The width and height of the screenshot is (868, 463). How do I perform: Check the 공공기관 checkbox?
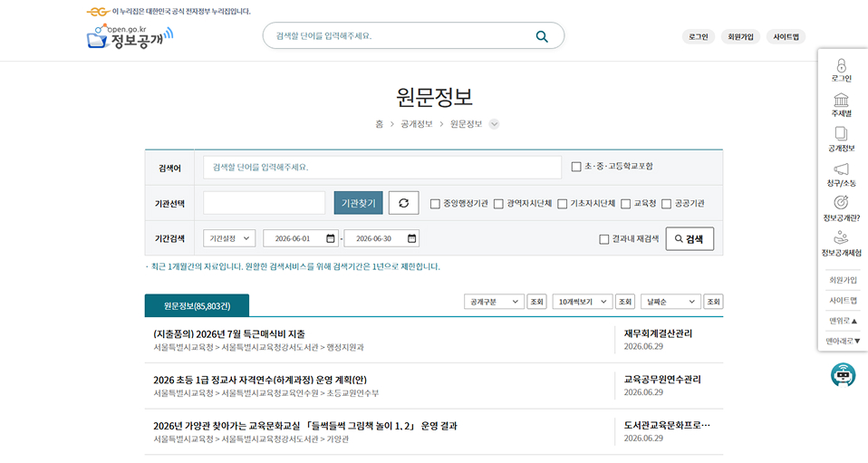pyautogui.click(x=667, y=204)
